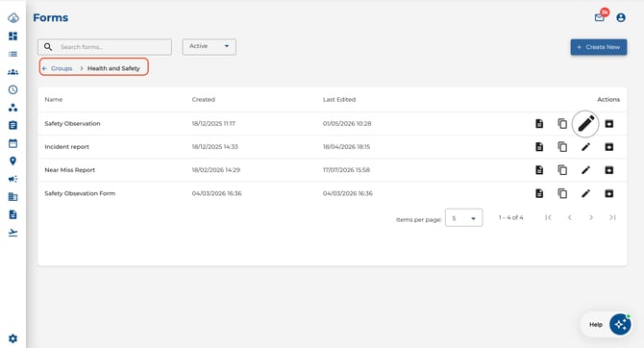
Task: Sort by the Name column header
Action: pos(54,99)
